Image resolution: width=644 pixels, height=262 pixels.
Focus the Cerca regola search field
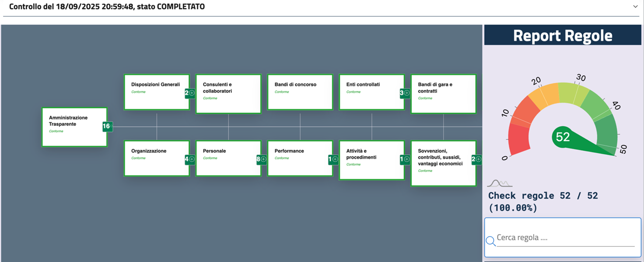click(x=565, y=238)
